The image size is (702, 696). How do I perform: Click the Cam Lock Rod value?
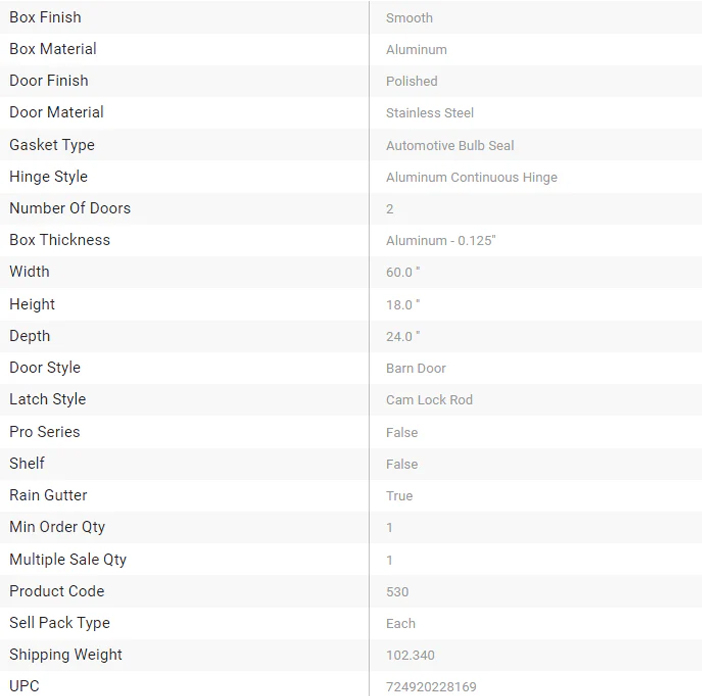(x=429, y=400)
